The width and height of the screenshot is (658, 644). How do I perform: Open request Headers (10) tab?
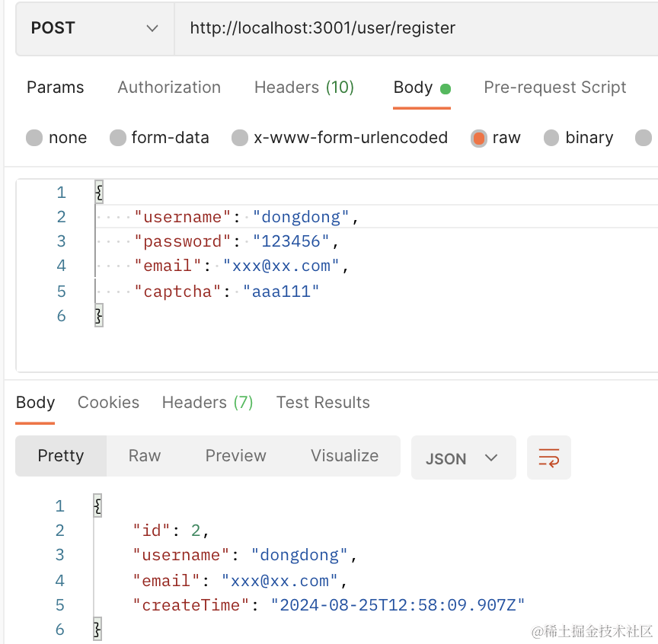click(304, 88)
